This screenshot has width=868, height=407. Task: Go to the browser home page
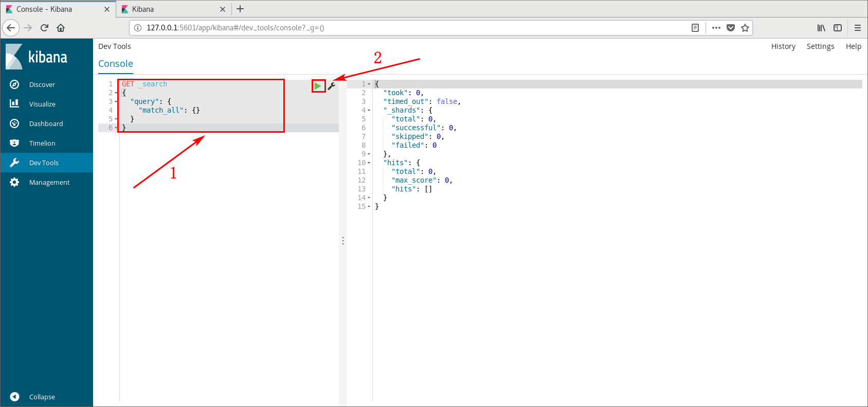(61, 28)
